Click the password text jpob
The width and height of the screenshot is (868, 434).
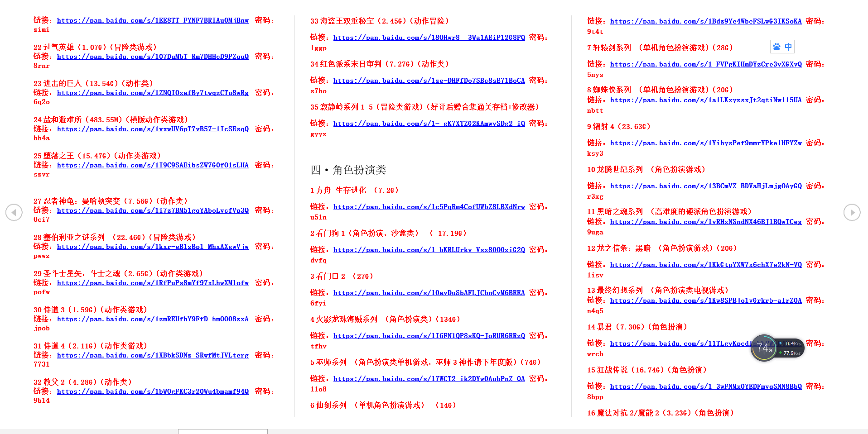[x=42, y=328]
